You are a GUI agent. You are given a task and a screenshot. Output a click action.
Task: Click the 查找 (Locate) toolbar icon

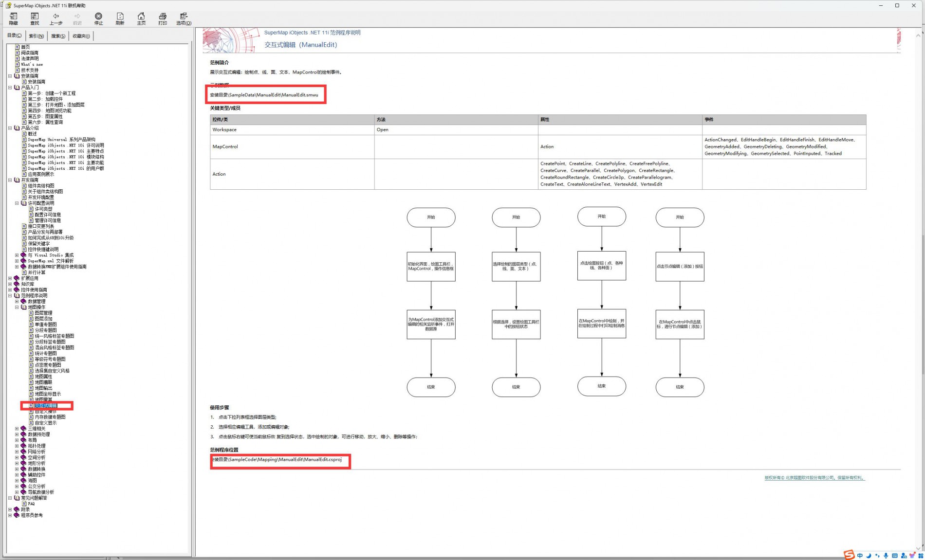click(x=35, y=18)
